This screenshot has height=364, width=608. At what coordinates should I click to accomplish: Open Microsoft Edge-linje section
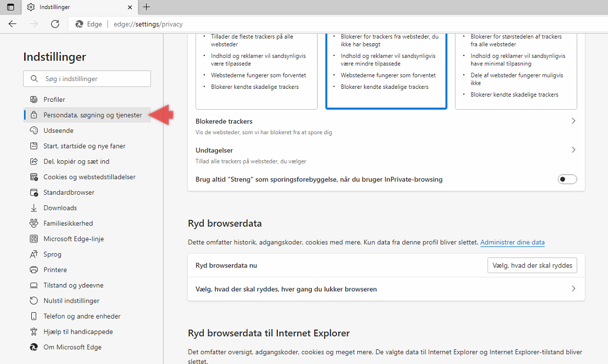pyautogui.click(x=87, y=239)
